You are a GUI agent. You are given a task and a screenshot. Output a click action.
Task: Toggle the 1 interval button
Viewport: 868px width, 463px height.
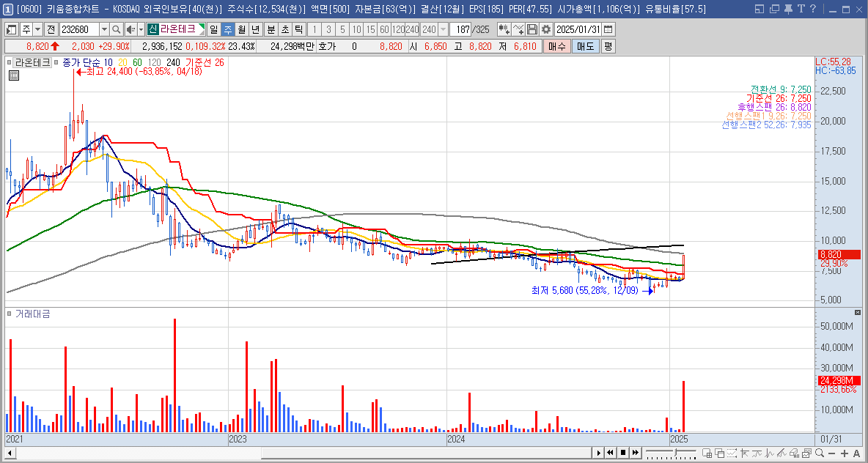[x=315, y=29]
